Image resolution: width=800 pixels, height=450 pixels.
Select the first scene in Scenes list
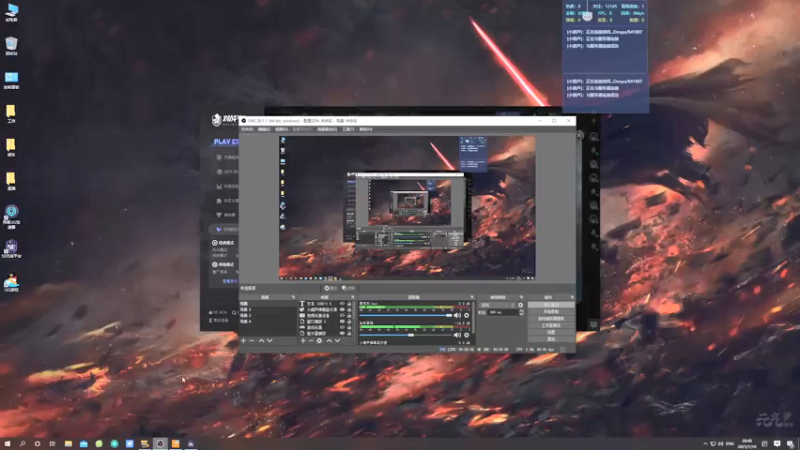[x=268, y=304]
